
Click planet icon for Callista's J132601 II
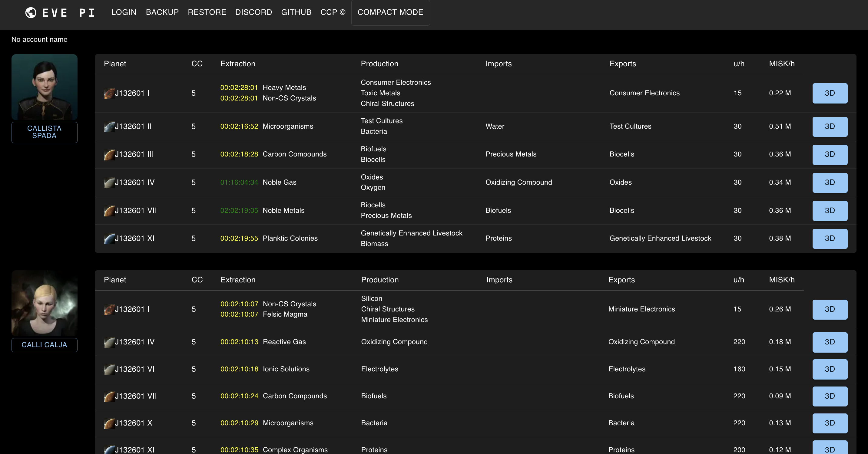pyautogui.click(x=109, y=127)
